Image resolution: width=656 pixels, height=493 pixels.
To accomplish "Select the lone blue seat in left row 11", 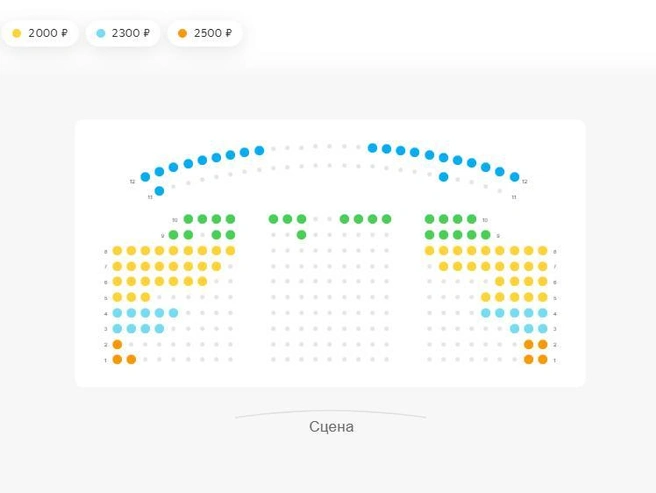I will (x=159, y=191).
